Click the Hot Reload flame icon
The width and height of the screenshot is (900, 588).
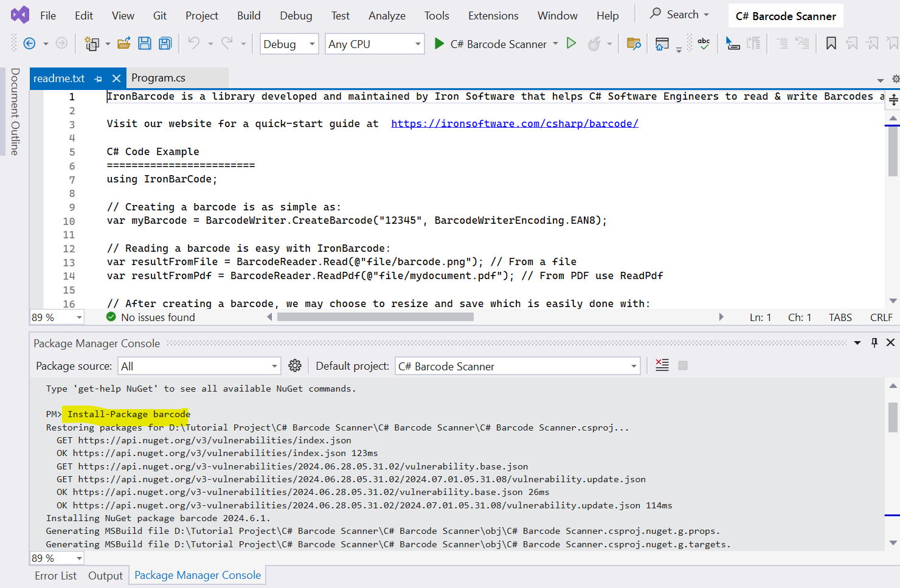(594, 44)
